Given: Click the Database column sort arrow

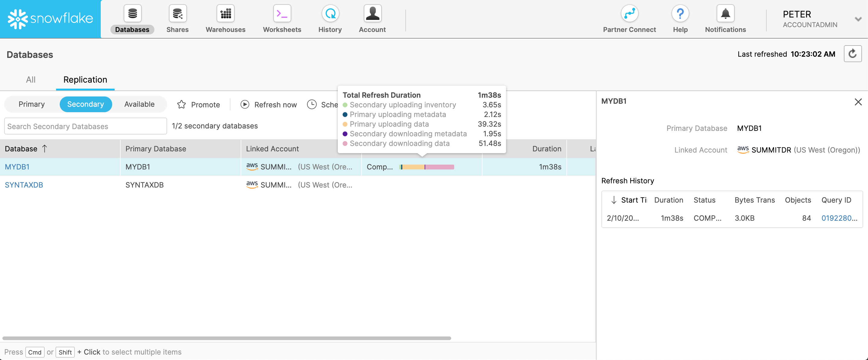Looking at the screenshot, I should (x=44, y=149).
